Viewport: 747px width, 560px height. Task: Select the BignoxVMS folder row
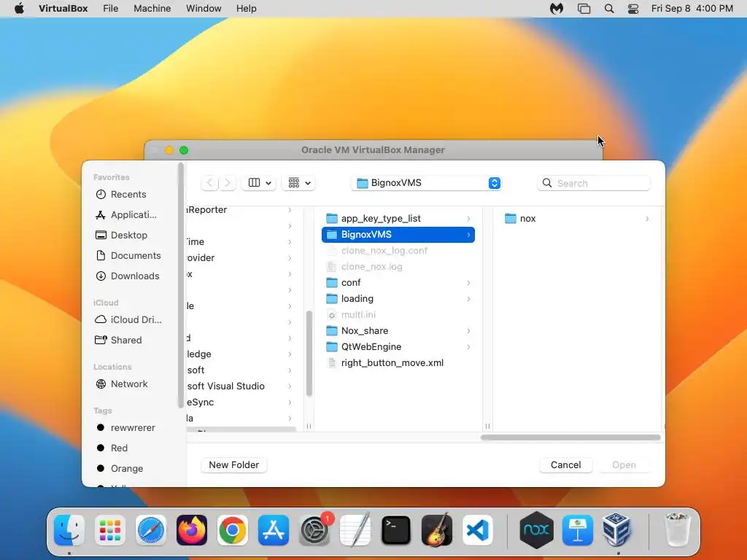click(398, 235)
